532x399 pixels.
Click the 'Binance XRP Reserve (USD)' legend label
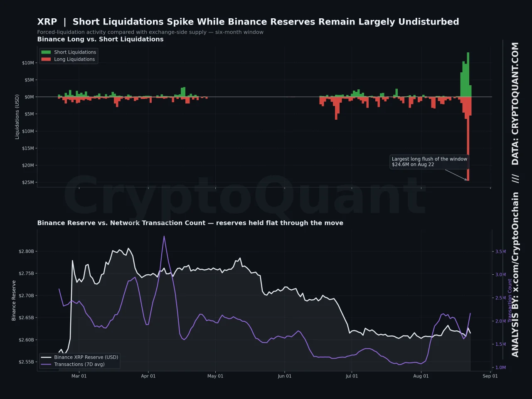[x=86, y=357]
